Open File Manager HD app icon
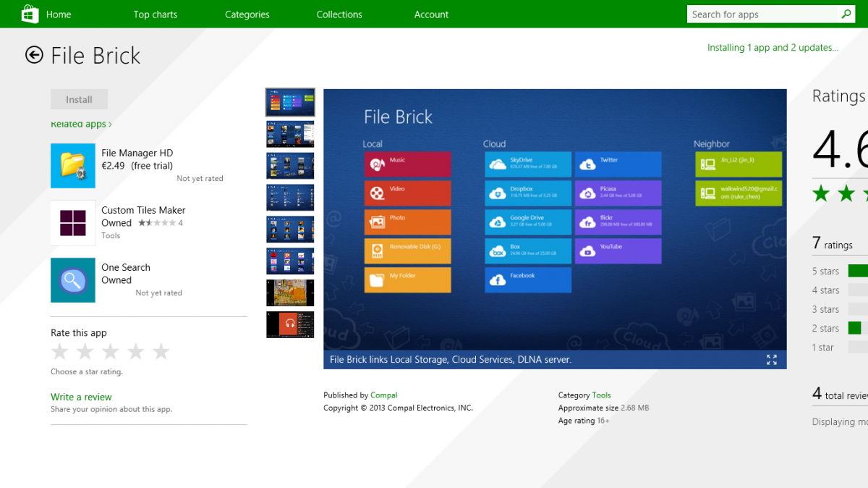Image resolution: width=868 pixels, height=488 pixels. pyautogui.click(x=73, y=166)
